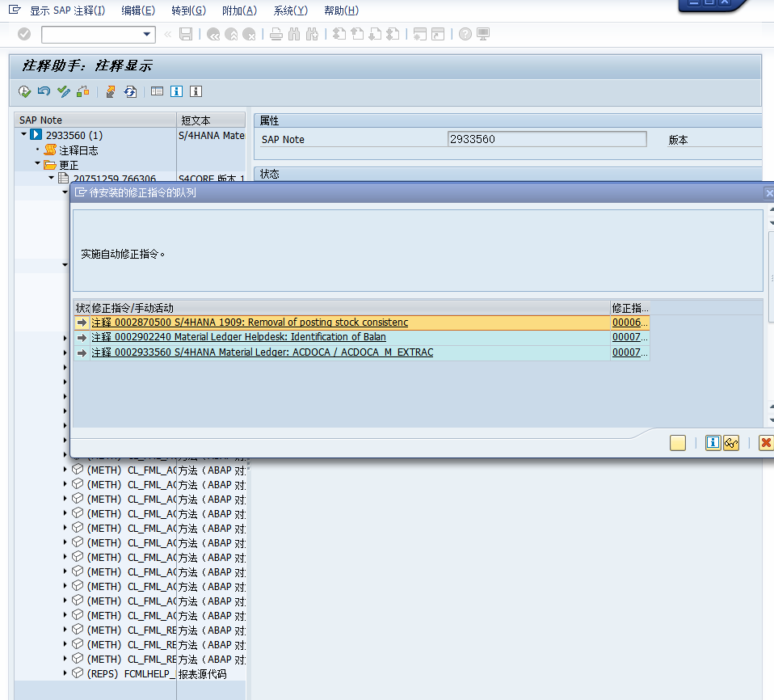Click the Customize Local Layout monitor icon
The image size is (774, 700).
[483, 34]
